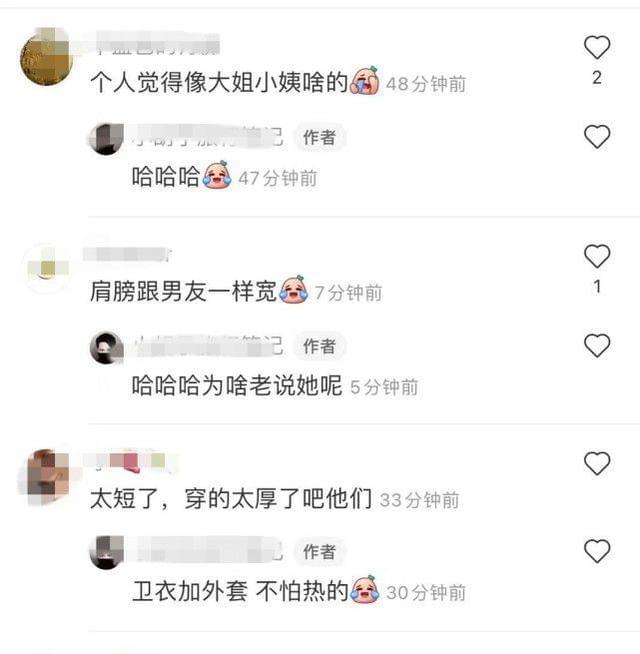The width and height of the screenshot is (640, 654).
Task: Tap author avatar above 卫衣加外套 reply
Action: point(107,552)
